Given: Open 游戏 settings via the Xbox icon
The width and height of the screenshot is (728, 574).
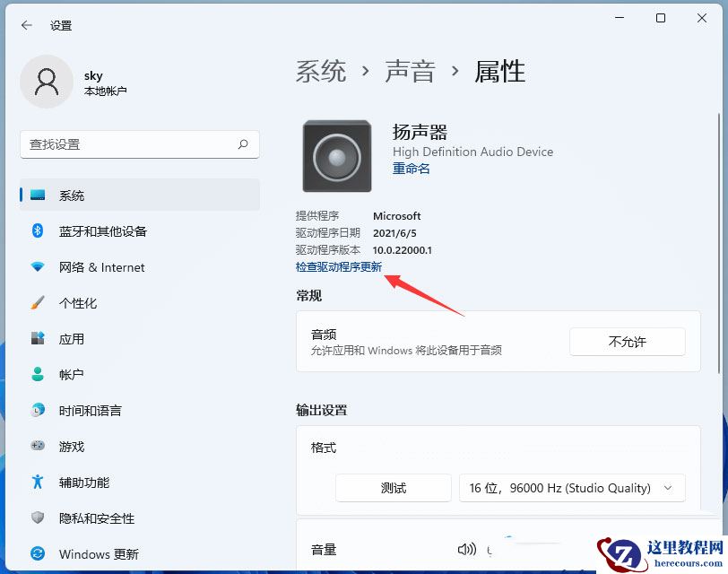Looking at the screenshot, I should click(36, 447).
